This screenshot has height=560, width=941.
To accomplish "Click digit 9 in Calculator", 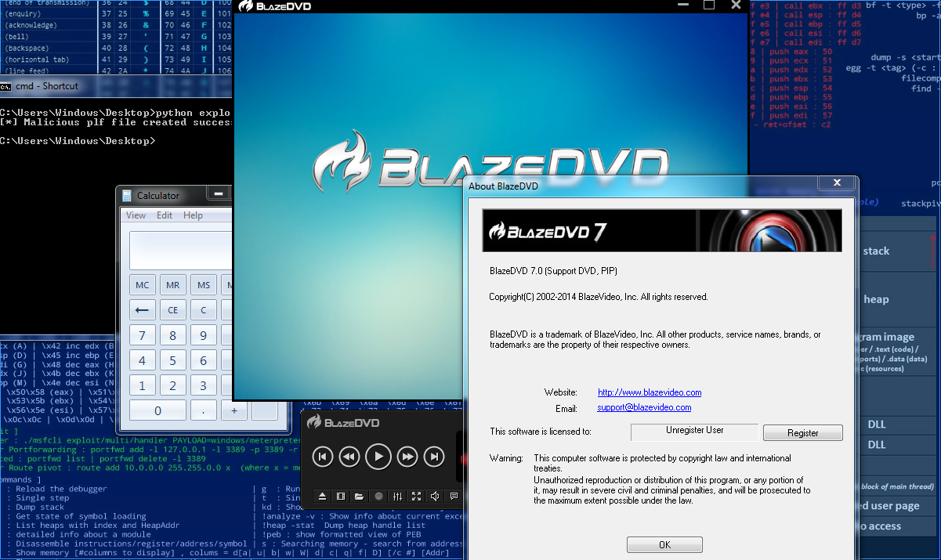I will (204, 336).
